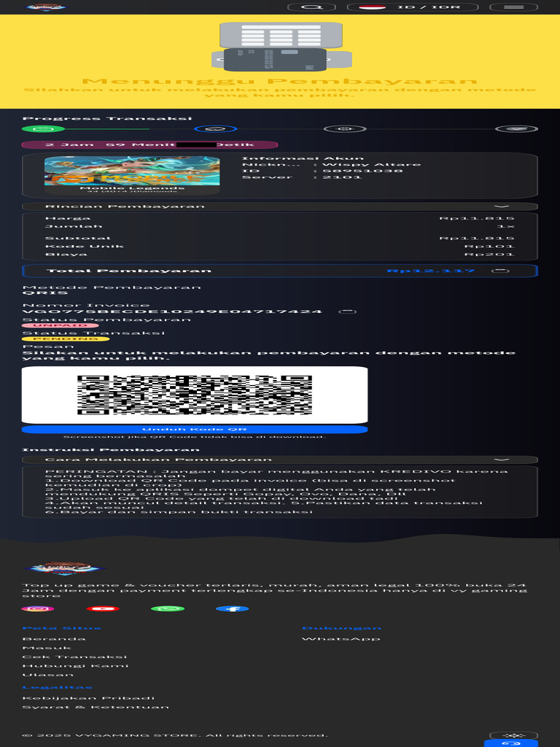The image size is (560, 747).
Task: Click the PENDING status badge
Action: (x=66, y=338)
